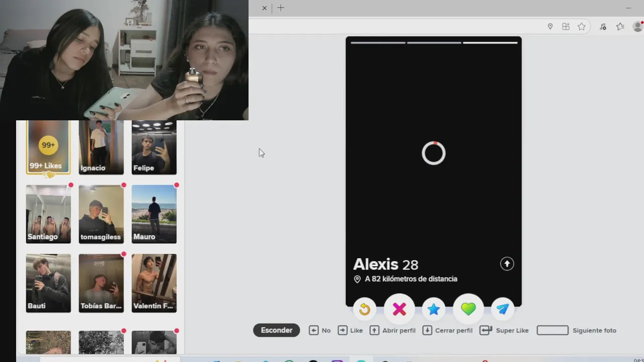
Task: Click the enter key hint for Super Like
Action: (486, 330)
